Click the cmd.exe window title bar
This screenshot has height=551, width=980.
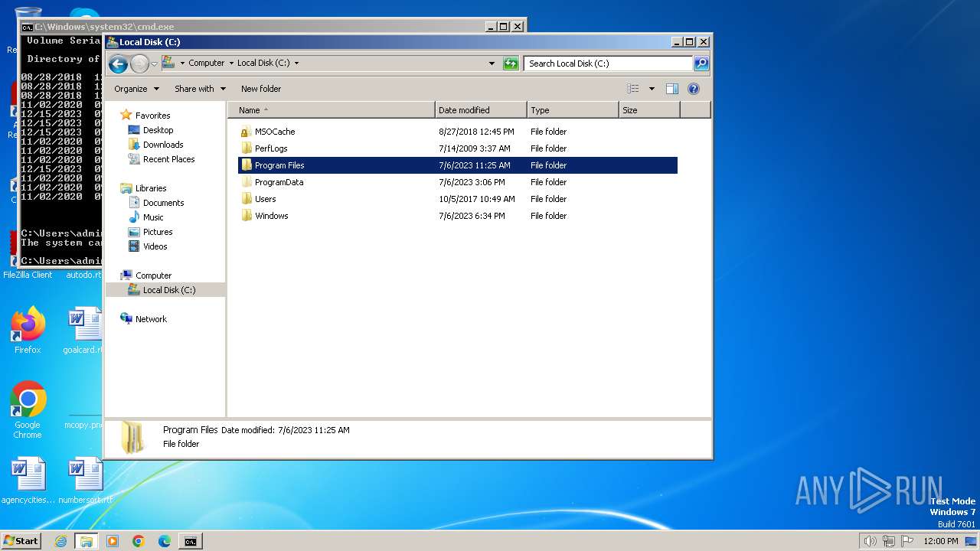(253, 26)
